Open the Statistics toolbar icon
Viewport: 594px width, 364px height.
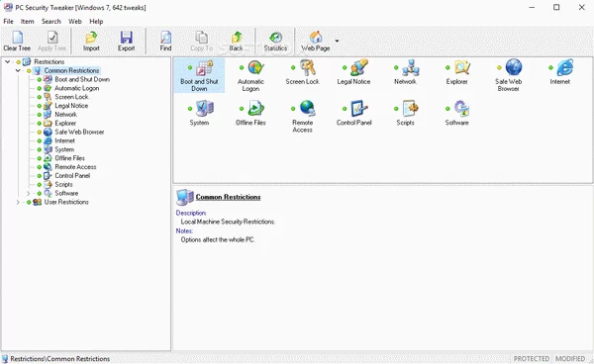275,37
